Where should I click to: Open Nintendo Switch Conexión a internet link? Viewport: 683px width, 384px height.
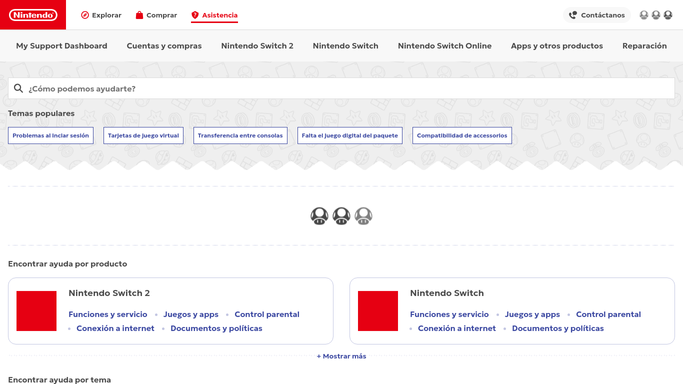tap(457, 328)
